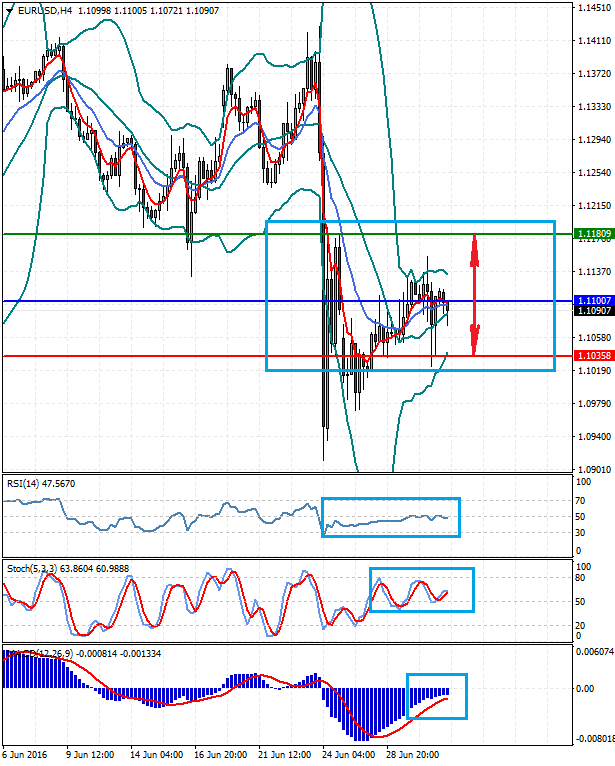Click the 24 Jun 04:00 time axis label
The height and width of the screenshot is (766, 615).
350,755
